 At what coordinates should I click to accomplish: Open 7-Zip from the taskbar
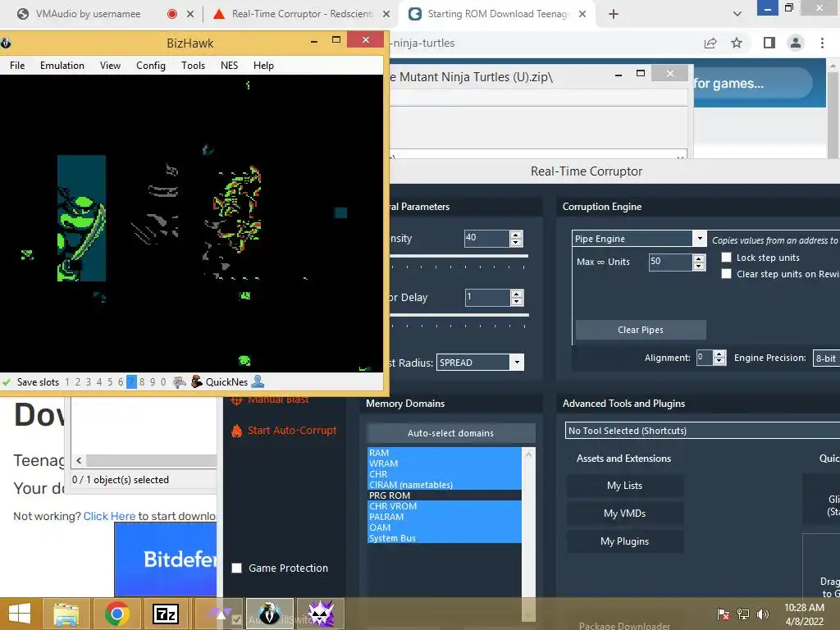[x=165, y=614]
